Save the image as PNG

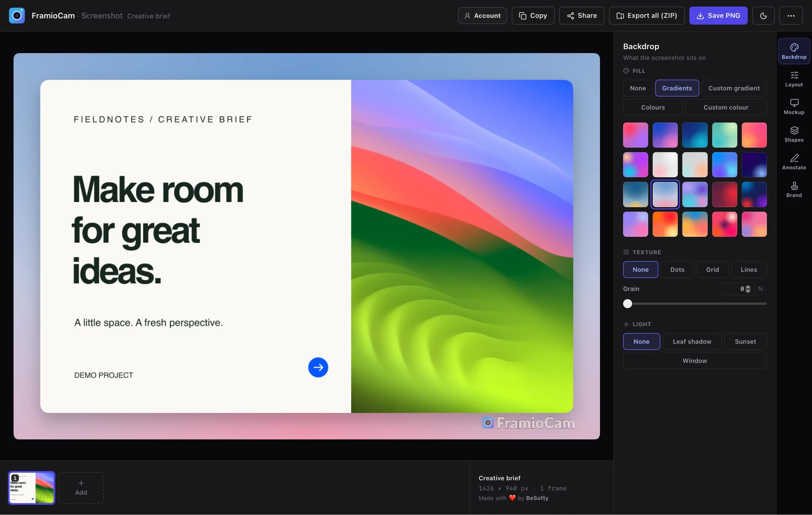tap(718, 16)
